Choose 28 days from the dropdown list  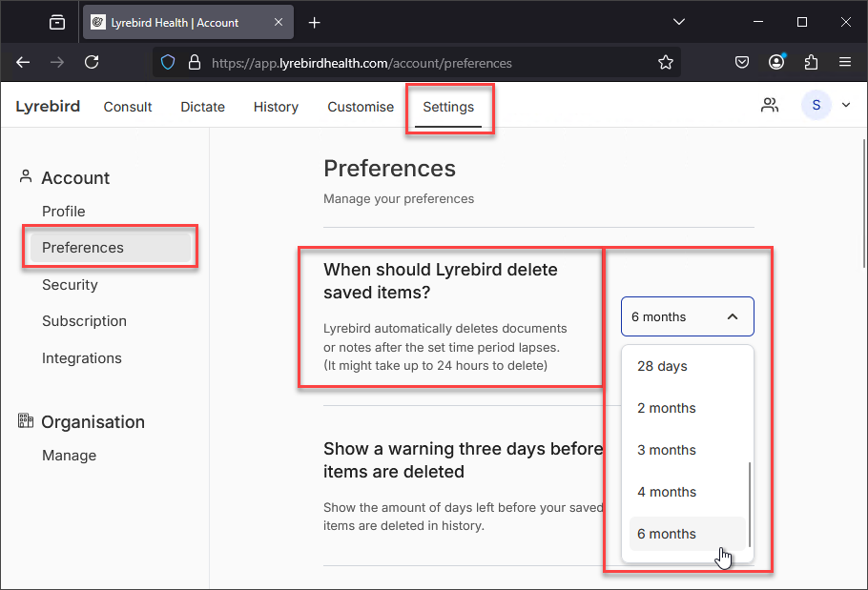tap(687, 366)
